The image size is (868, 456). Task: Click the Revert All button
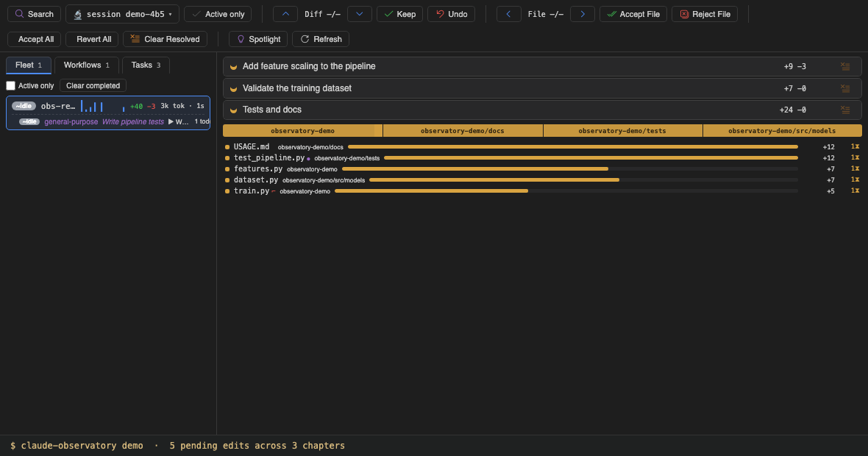[x=92, y=39]
